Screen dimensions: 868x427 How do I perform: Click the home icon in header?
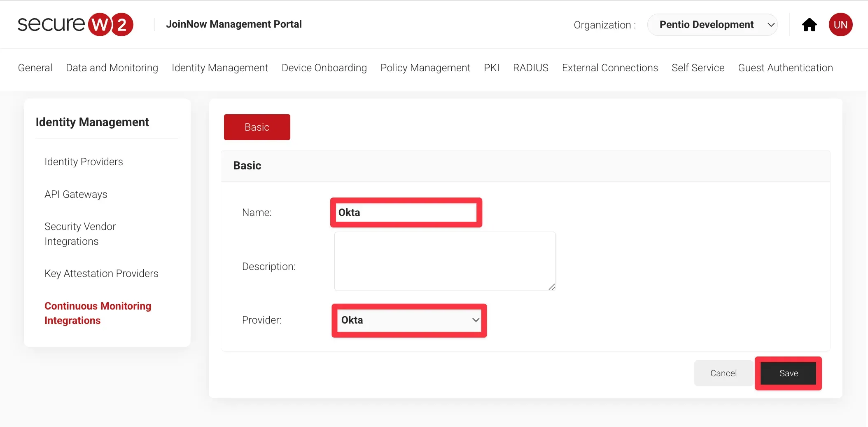[809, 25]
